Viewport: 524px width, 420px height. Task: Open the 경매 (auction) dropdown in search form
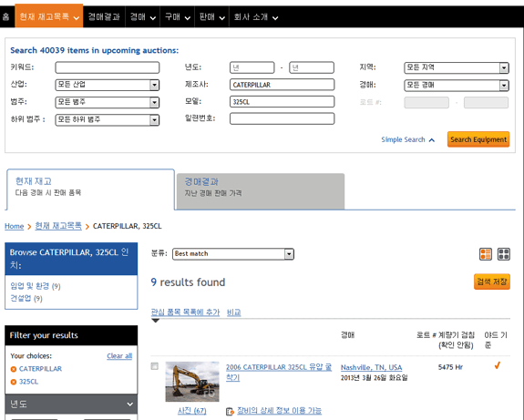[457, 86]
